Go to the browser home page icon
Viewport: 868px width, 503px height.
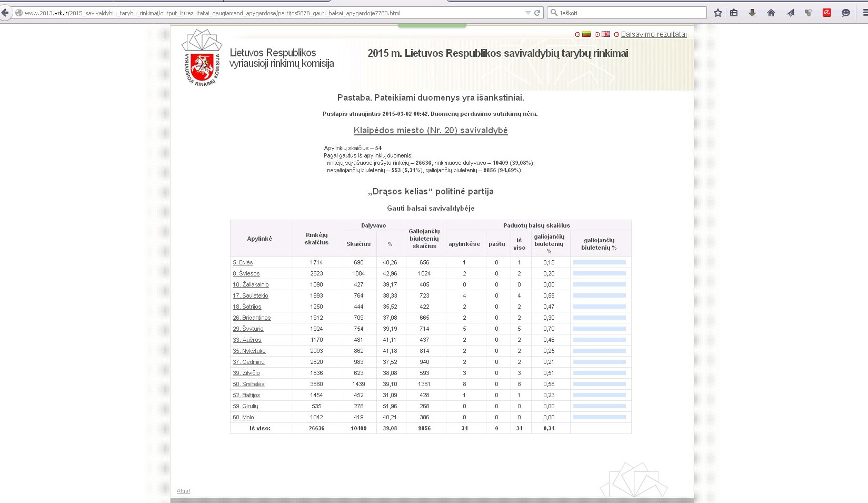[x=771, y=13]
